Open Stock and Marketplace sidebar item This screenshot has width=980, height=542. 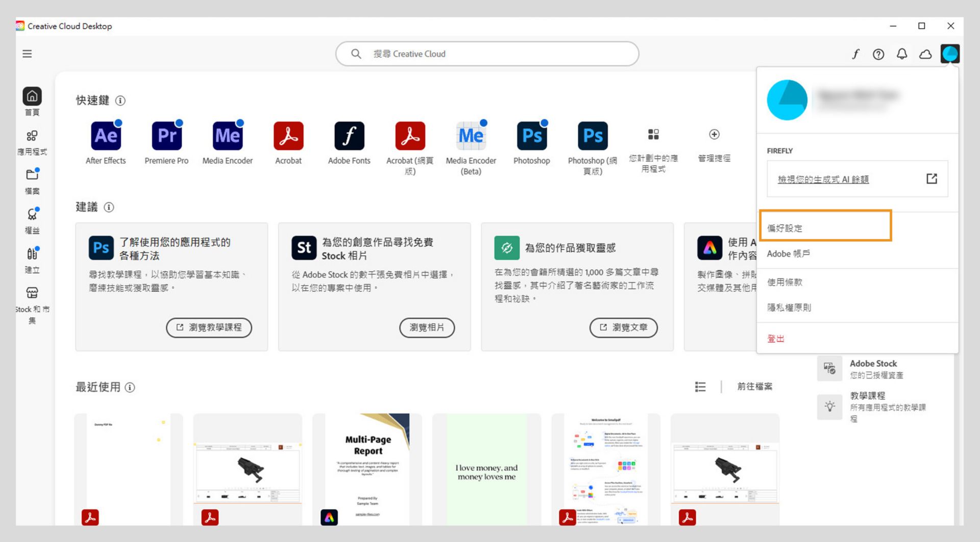[32, 305]
